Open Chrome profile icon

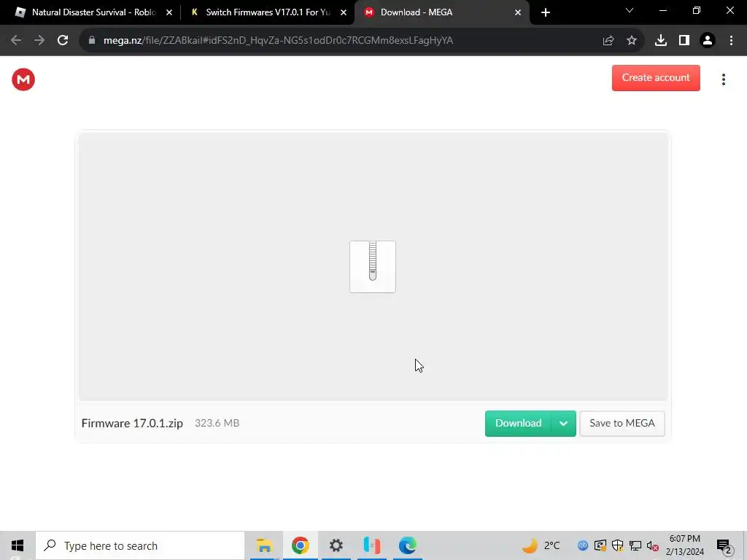point(708,41)
